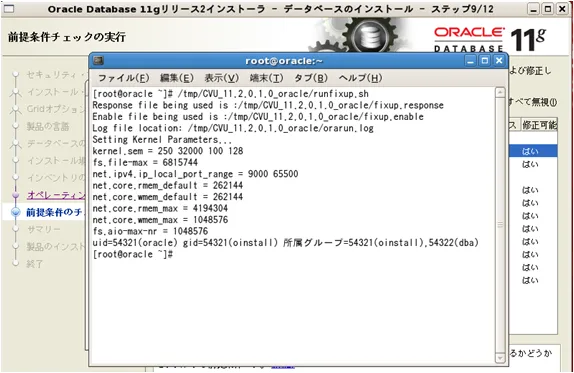Select the 終了 step in installer sidebar
The width and height of the screenshot is (574, 373).
35,264
